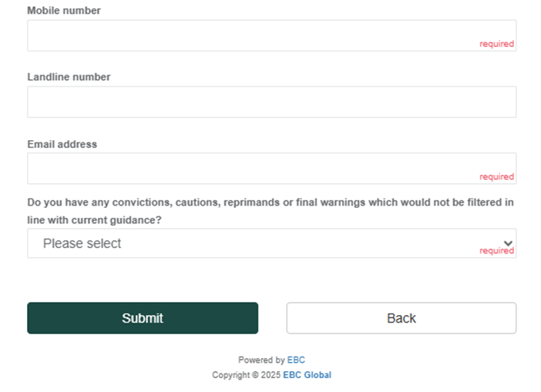
Task: Click the 'Powered by' footer text
Action: click(x=261, y=360)
